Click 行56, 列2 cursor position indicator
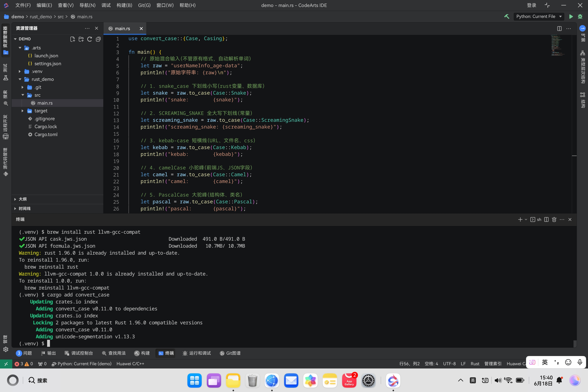The height and width of the screenshot is (392, 588). [x=409, y=364]
